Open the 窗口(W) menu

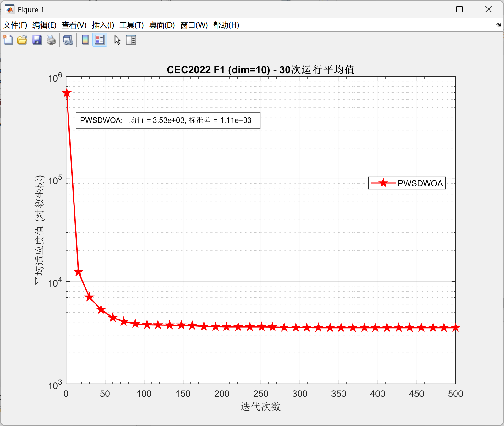pos(194,25)
